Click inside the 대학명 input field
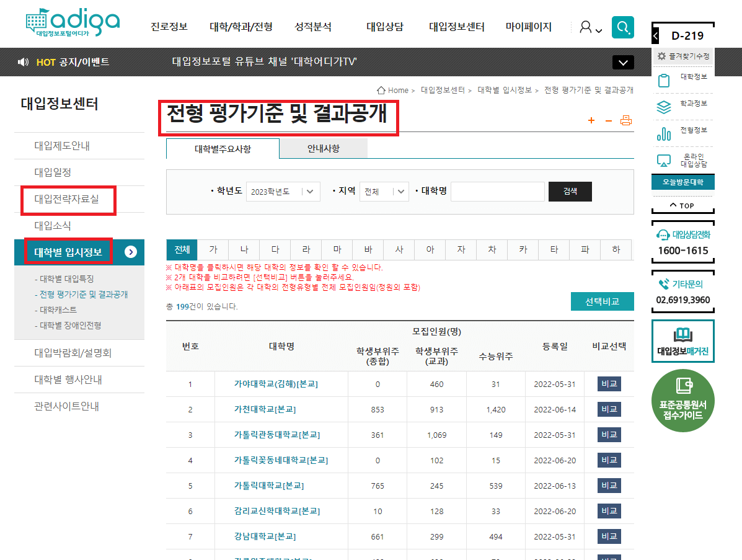 click(x=498, y=192)
